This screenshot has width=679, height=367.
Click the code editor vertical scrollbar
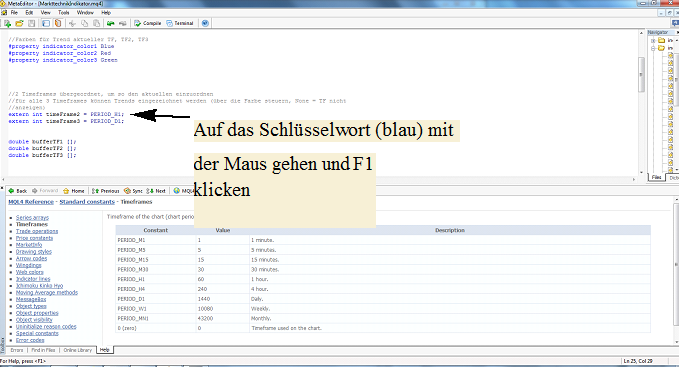[641, 103]
